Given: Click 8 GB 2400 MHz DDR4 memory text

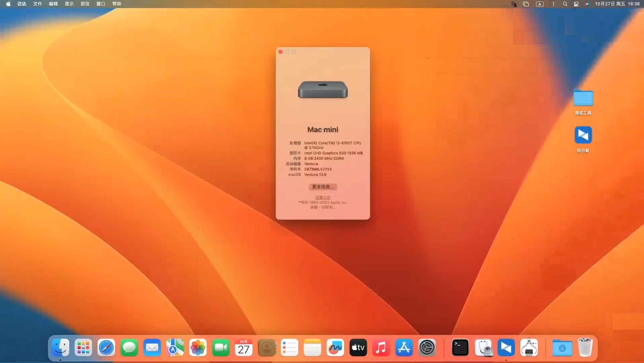Looking at the screenshot, I should click(324, 158).
